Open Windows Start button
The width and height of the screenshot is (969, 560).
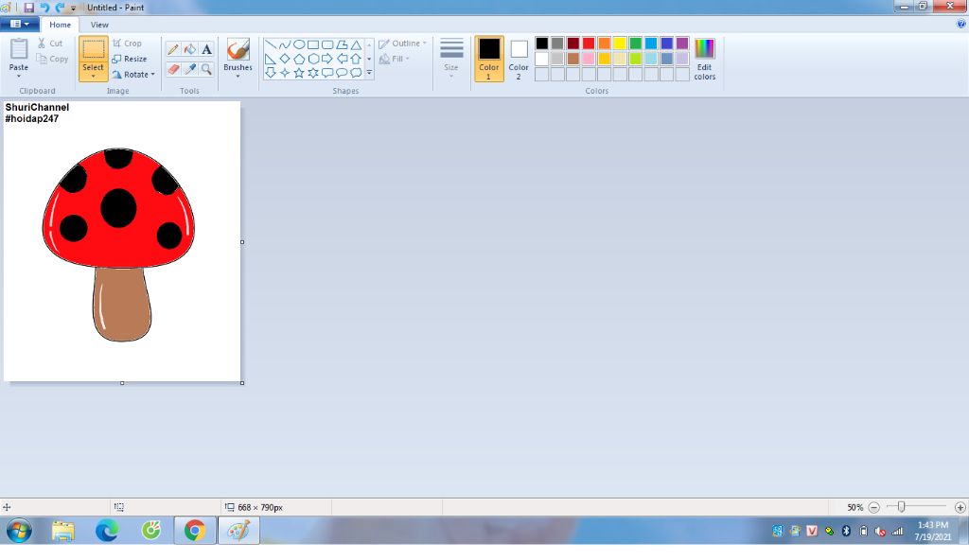(x=19, y=531)
